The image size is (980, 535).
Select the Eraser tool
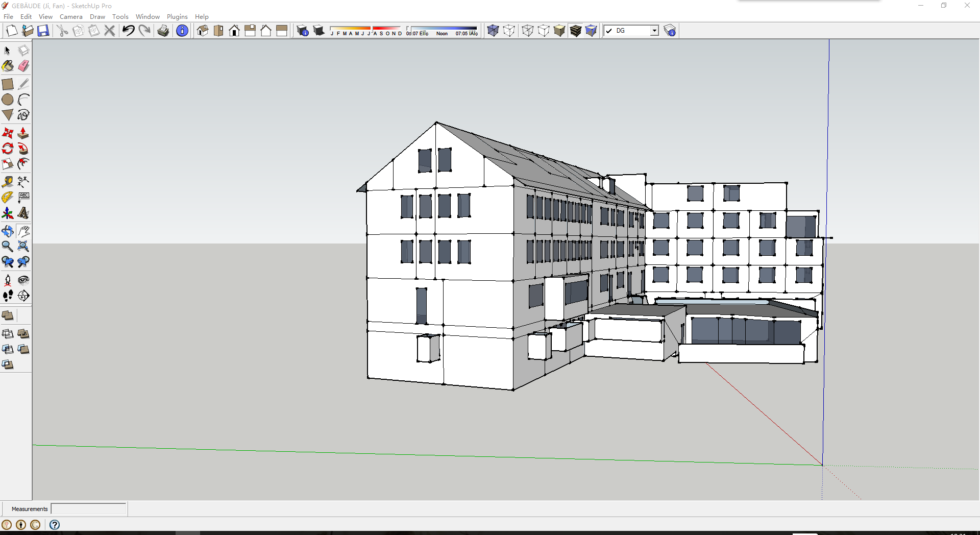[x=23, y=66]
